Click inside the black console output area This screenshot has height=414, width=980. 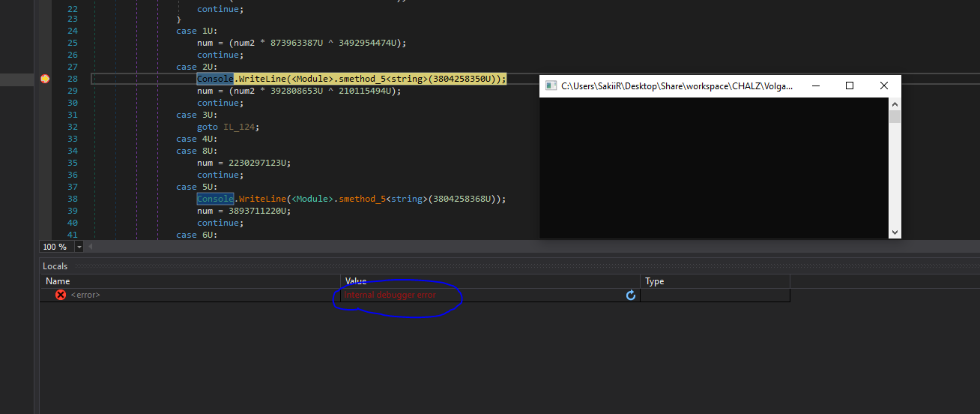[714, 168]
